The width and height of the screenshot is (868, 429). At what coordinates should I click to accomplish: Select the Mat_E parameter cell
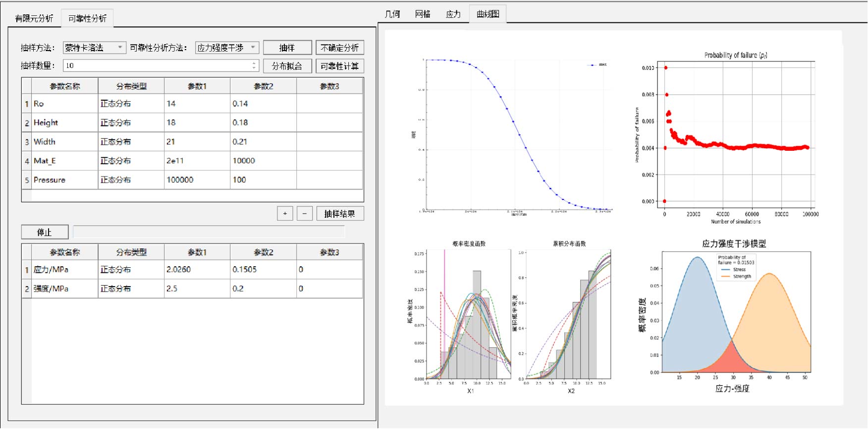pyautogui.click(x=64, y=161)
